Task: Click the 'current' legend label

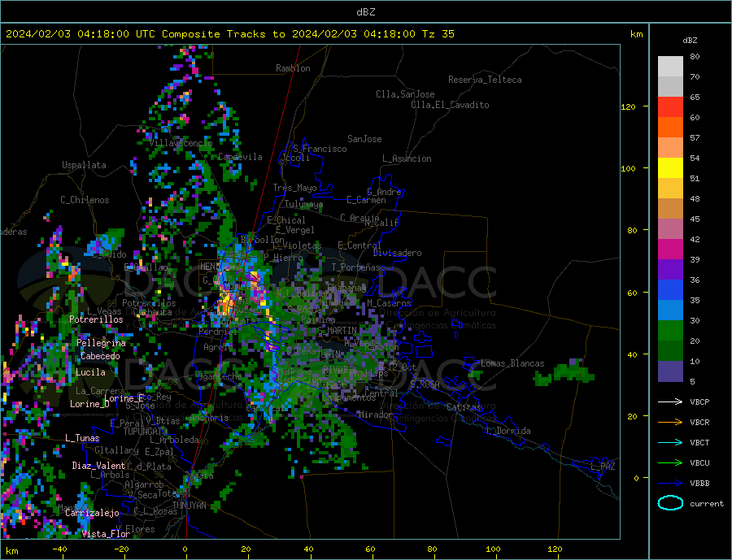Action: tap(707, 504)
